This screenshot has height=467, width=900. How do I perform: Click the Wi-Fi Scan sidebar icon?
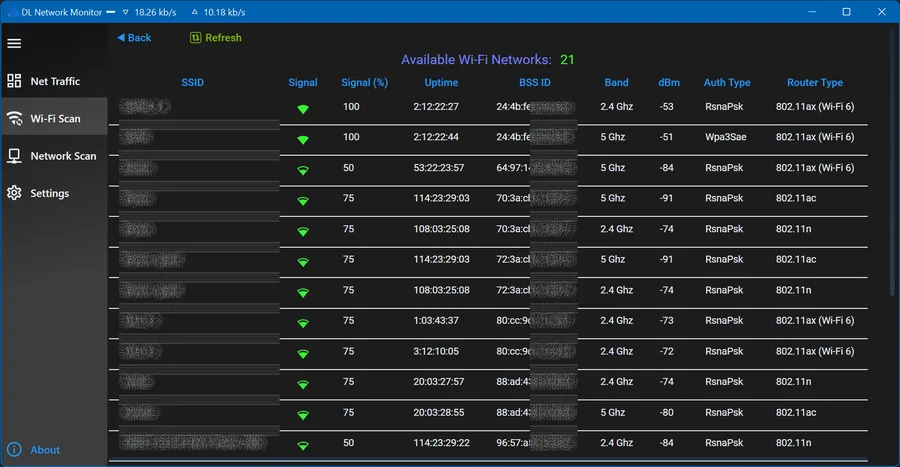14,118
